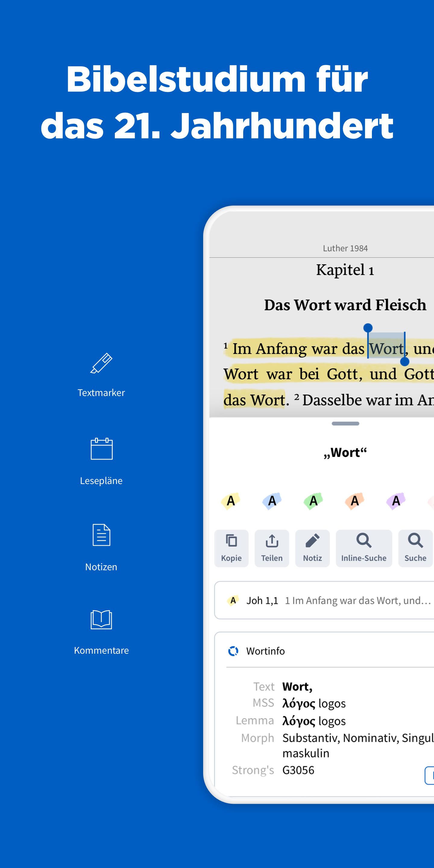Click the „Wort“ sheet title
Image resolution: width=434 pixels, height=868 pixels.
345,452
